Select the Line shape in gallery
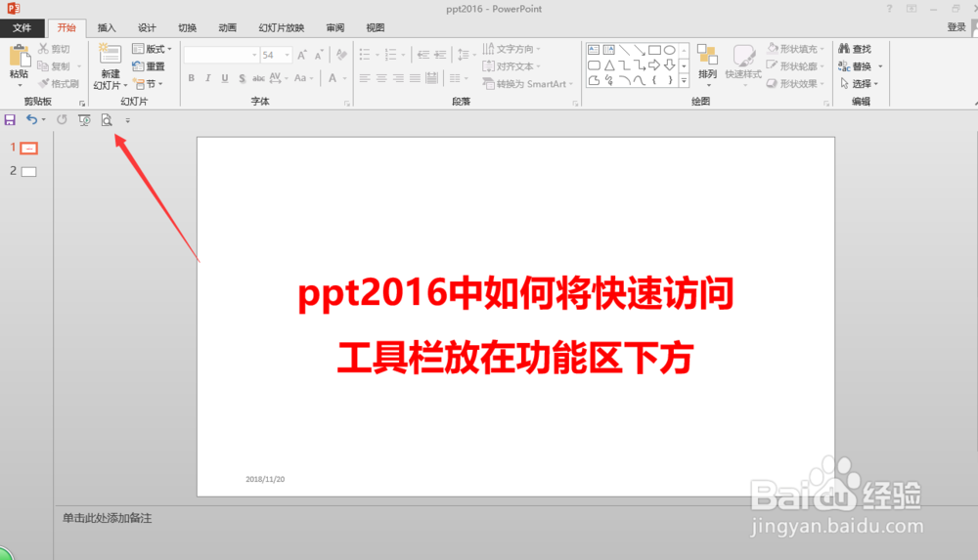 click(624, 50)
